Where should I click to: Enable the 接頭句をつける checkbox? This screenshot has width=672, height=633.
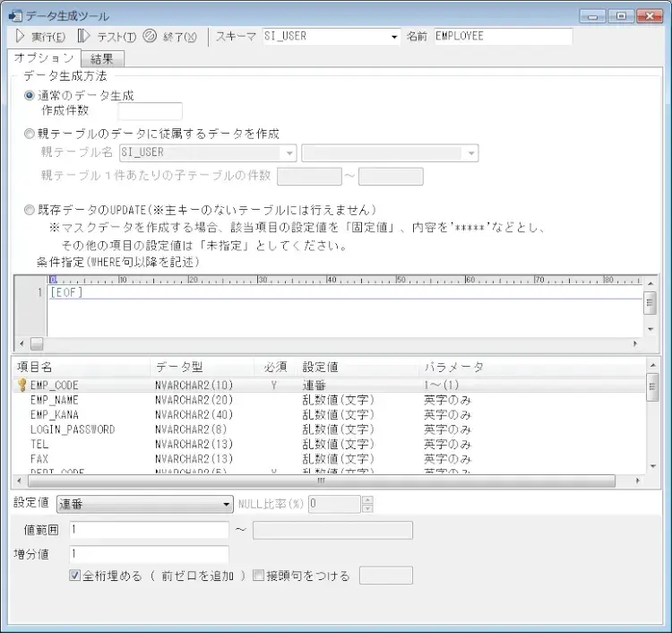[x=258, y=577]
